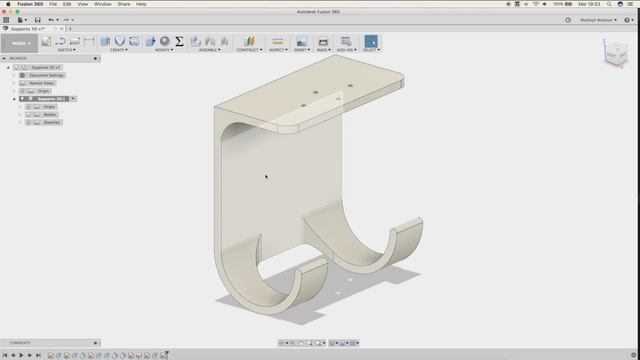This screenshot has width=640, height=360.
Task: Choose the Hole tool
Action: [134, 41]
